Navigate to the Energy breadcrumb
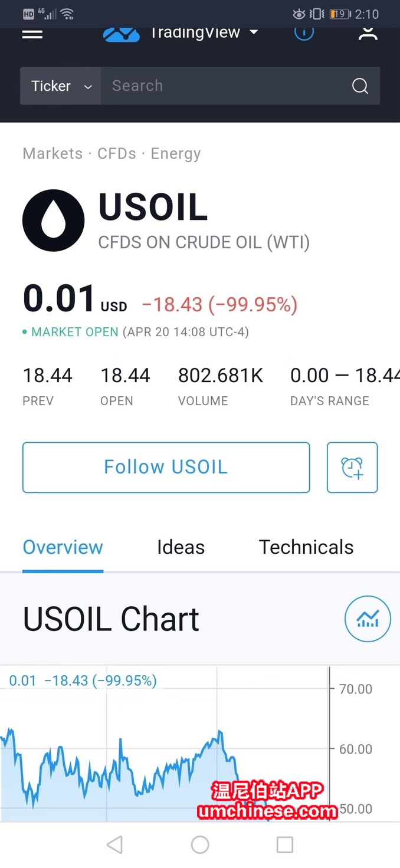This screenshot has height=868, width=400. [x=176, y=154]
